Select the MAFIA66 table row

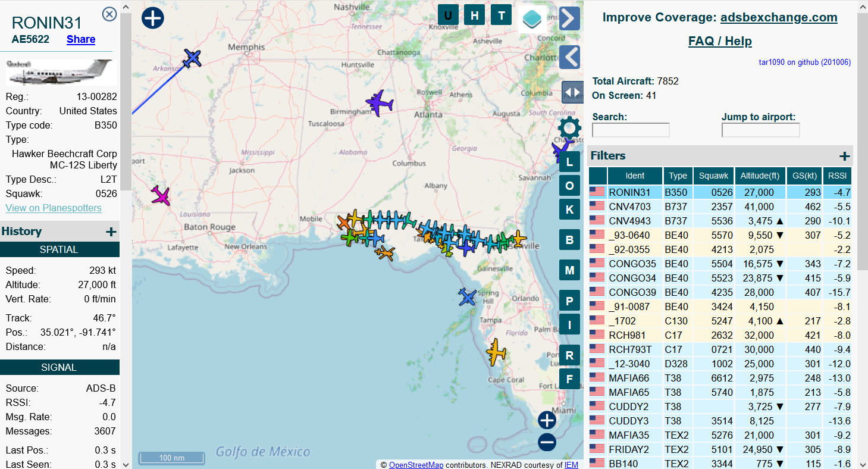coord(720,378)
